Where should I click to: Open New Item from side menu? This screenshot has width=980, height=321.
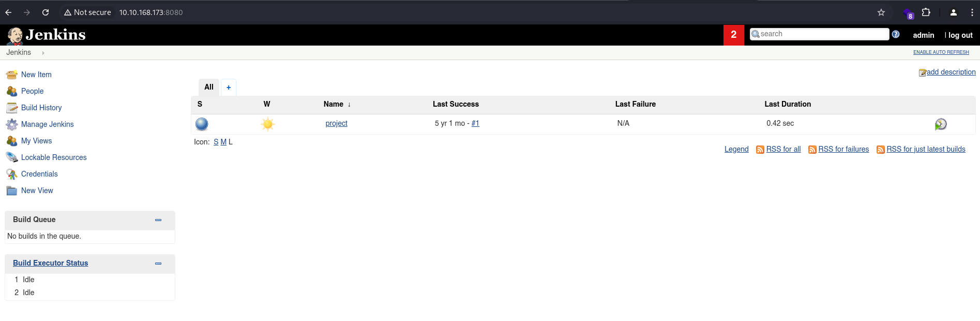tap(36, 75)
